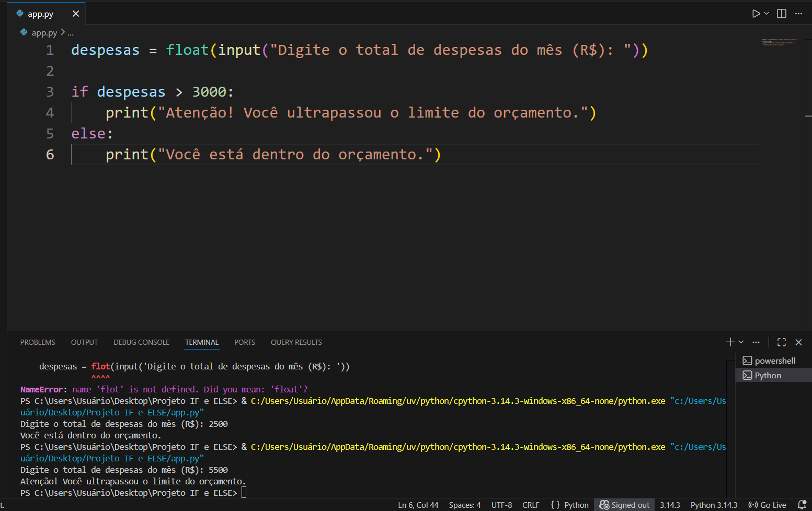The width and height of the screenshot is (812, 511).
Task: Click the terminal prompt input cursor
Action: pos(244,493)
